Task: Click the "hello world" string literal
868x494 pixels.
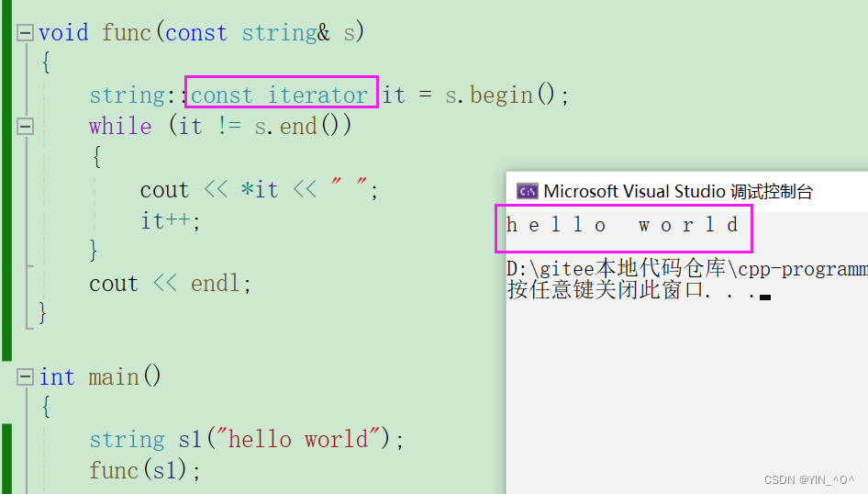Action: pos(302,439)
